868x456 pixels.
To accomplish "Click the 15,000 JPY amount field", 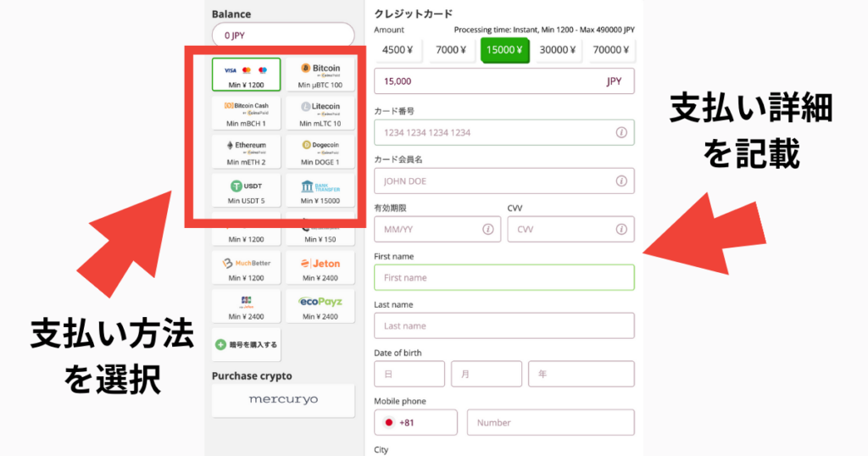I will click(504, 81).
